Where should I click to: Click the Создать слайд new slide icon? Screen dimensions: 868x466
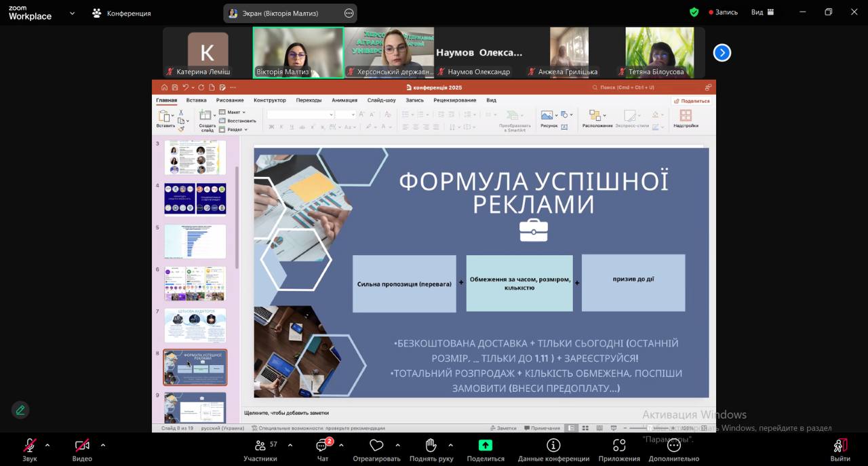[205, 115]
